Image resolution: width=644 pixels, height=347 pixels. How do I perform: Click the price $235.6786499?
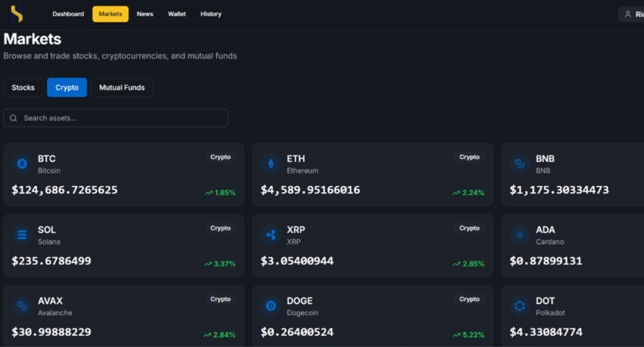[x=51, y=262]
